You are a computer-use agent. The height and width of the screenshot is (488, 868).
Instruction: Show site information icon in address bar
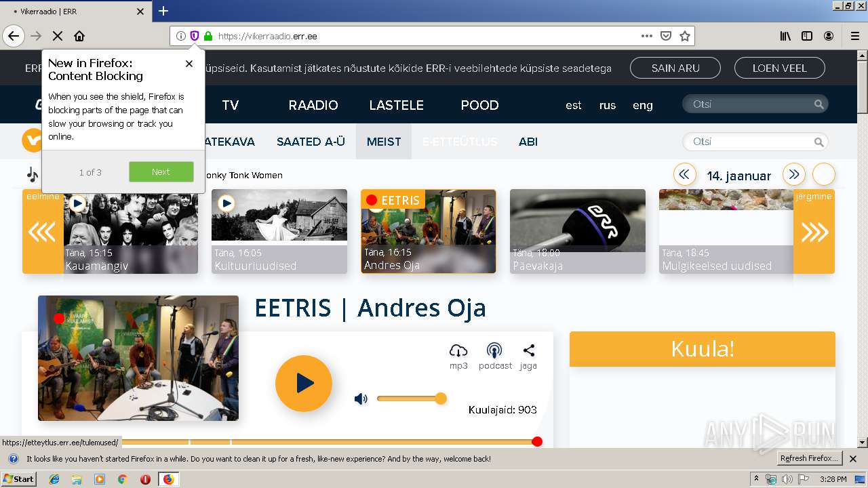[181, 36]
